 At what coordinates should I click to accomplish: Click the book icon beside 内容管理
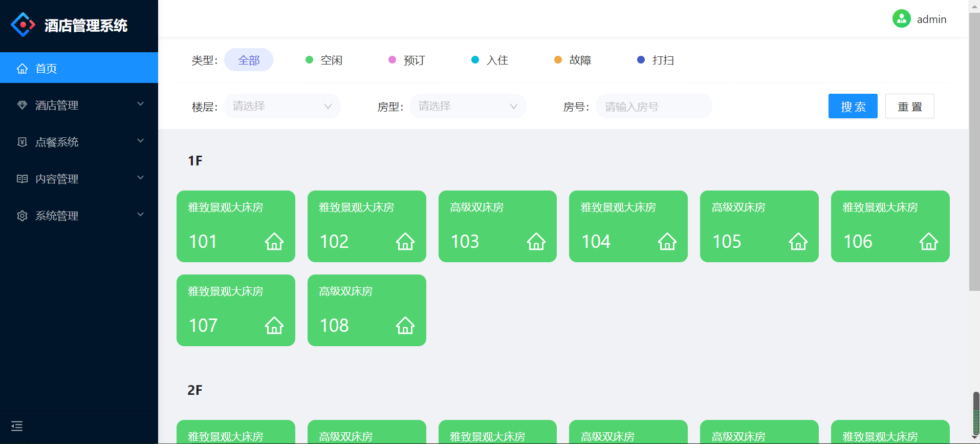coord(22,179)
